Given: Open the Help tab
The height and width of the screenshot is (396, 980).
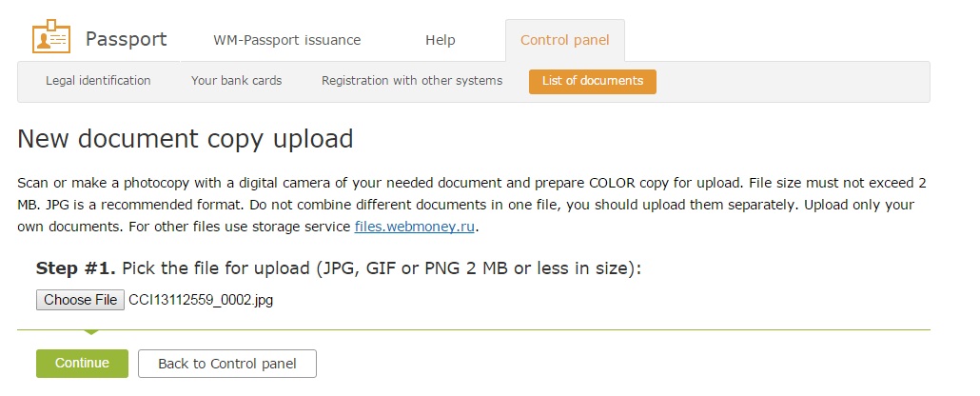Looking at the screenshot, I should coord(440,40).
